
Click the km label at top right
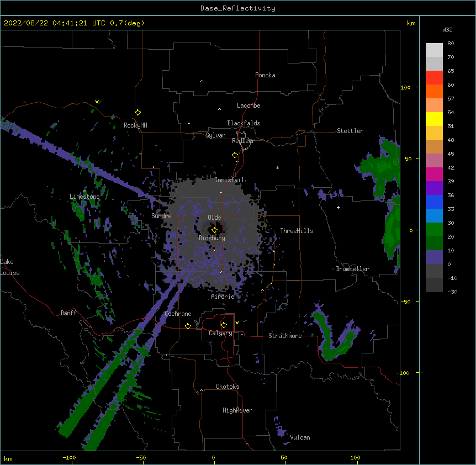pos(411,23)
